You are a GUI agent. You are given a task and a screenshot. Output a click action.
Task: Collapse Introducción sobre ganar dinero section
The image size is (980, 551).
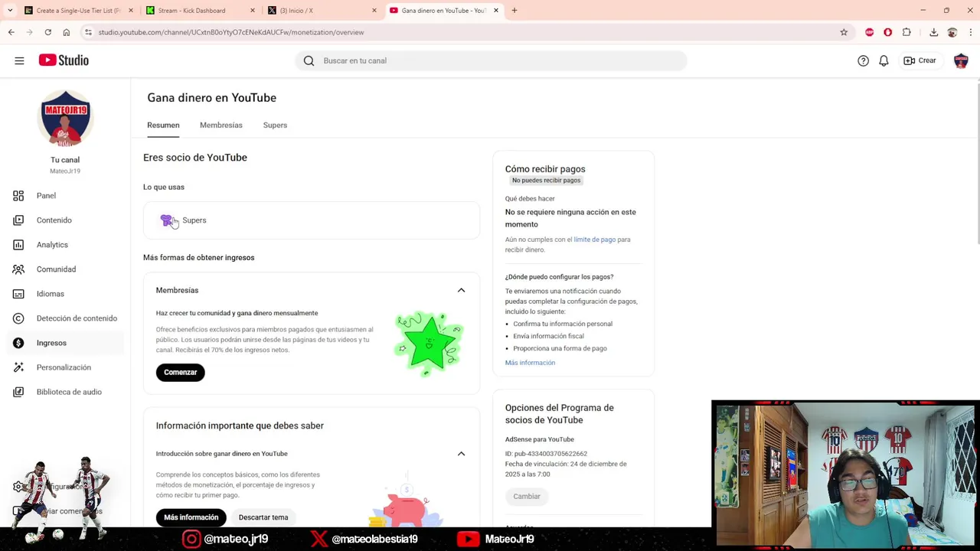(461, 454)
